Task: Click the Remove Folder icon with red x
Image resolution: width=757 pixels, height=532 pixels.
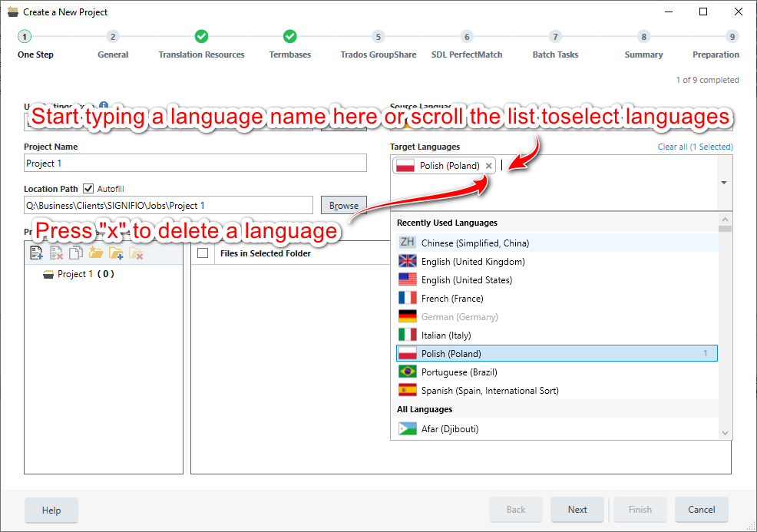Action: coord(137,252)
